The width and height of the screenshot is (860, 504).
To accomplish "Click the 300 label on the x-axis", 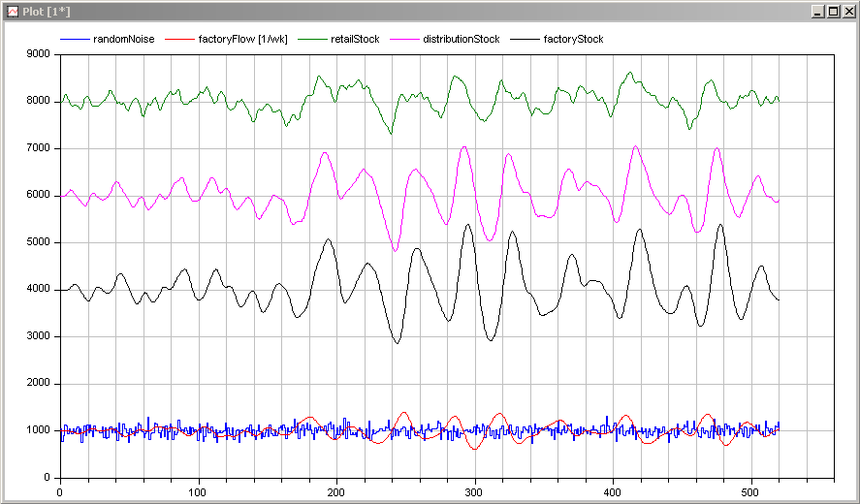I will click(x=474, y=492).
